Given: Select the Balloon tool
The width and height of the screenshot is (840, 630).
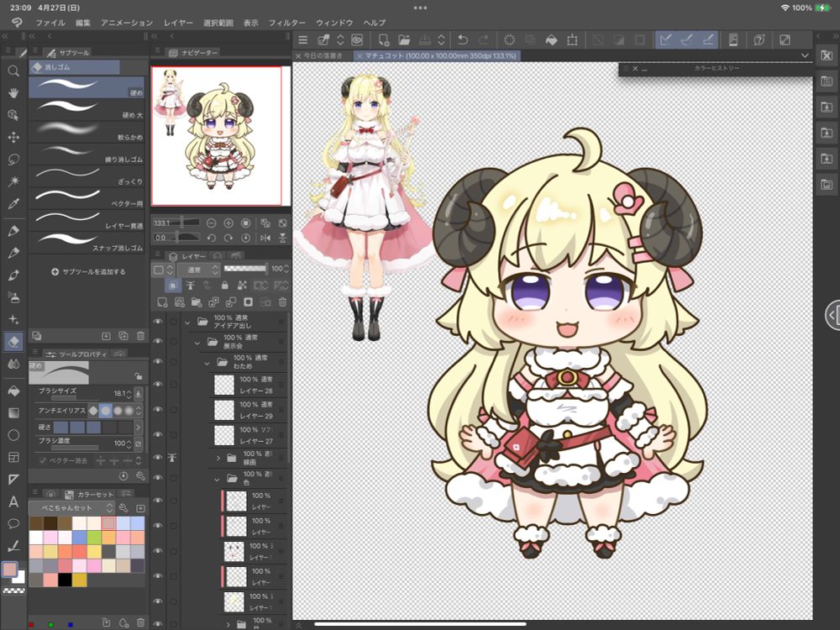Looking at the screenshot, I should pos(13,523).
